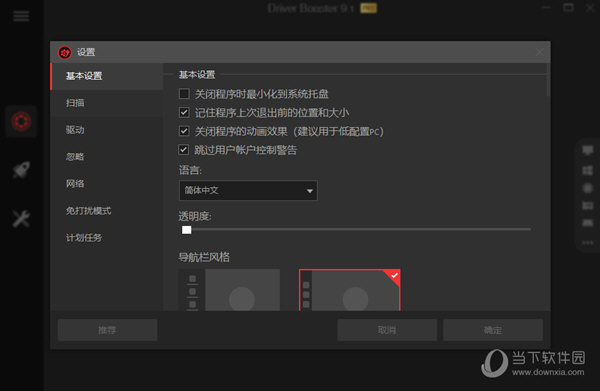The width and height of the screenshot is (600, 391).
Task: Click the PRO badge in title bar
Action: pos(368,8)
